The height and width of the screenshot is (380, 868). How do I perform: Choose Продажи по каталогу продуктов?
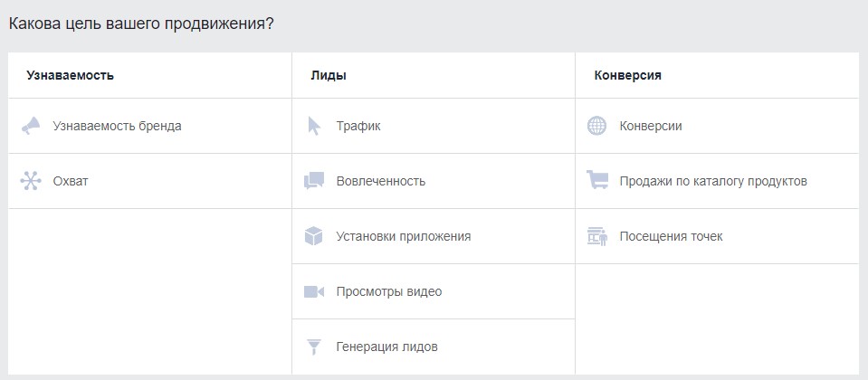point(713,181)
